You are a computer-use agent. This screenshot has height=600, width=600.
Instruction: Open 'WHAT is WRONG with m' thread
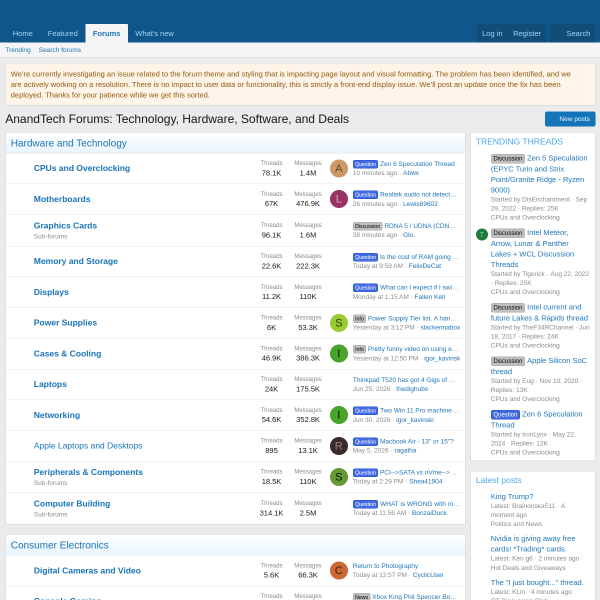[x=419, y=504]
